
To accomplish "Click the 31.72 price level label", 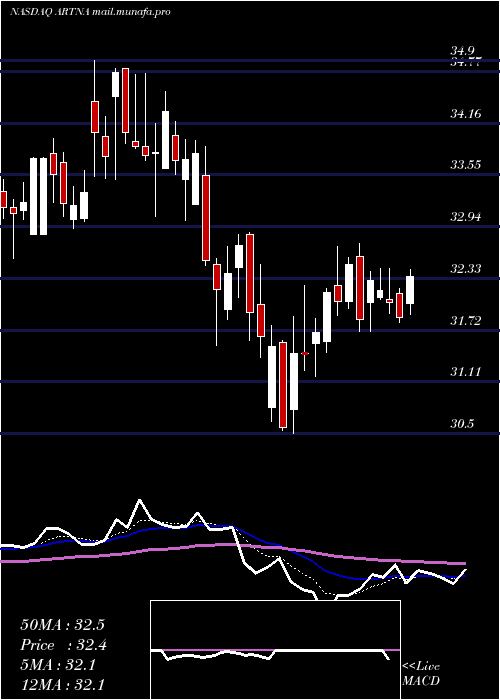I will pyautogui.click(x=466, y=321).
